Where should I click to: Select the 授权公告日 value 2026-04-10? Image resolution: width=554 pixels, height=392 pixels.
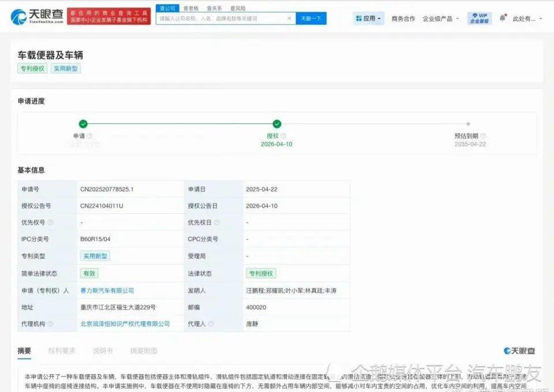coord(261,206)
